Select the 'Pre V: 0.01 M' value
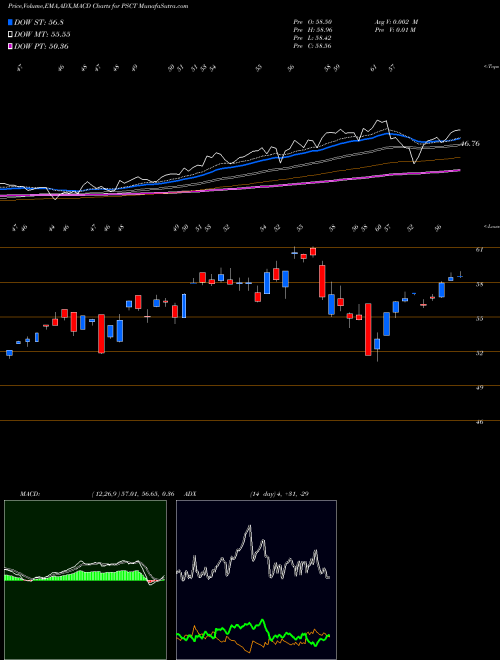This screenshot has height=660, width=500. 395,30
